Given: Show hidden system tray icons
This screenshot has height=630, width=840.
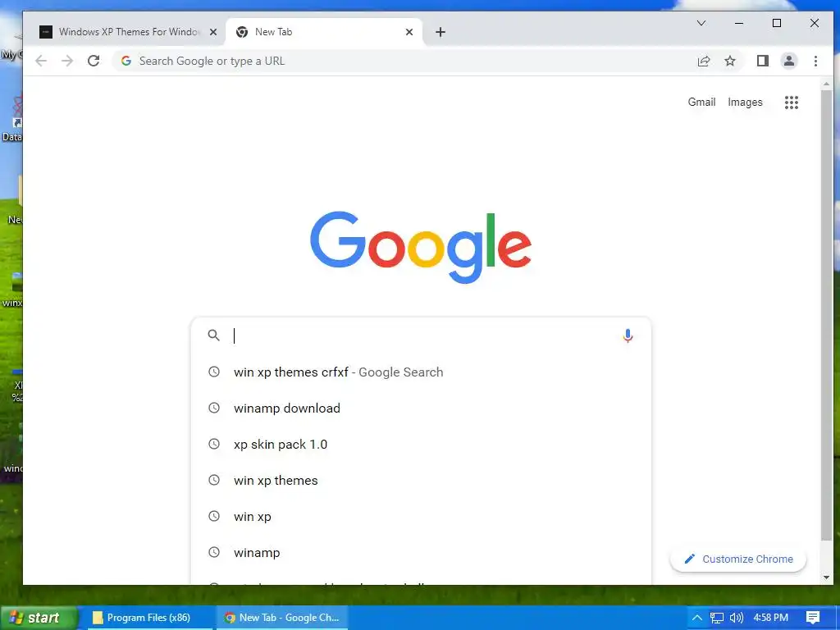Looking at the screenshot, I should click(697, 618).
